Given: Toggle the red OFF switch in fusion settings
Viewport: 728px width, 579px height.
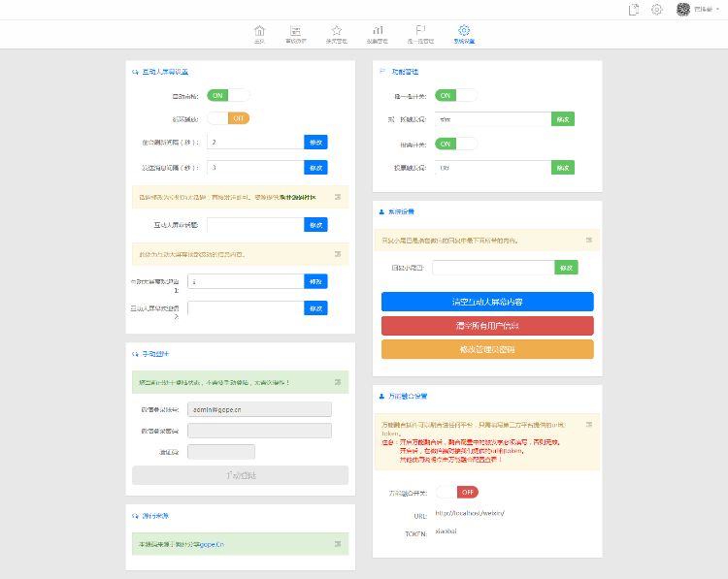Looking at the screenshot, I should [457, 493].
